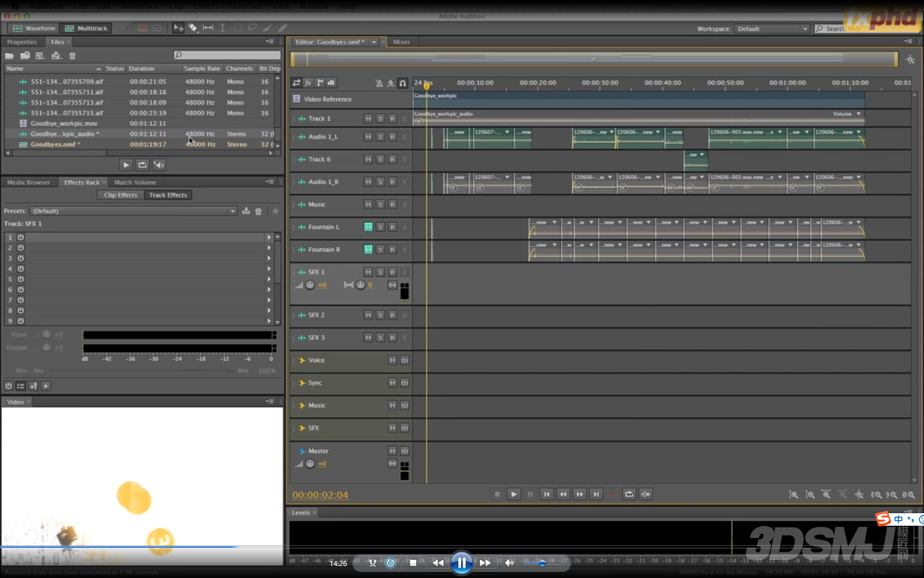Screen dimensions: 924x578
Task: Open the effect slot 3 arrow menu
Action: pyautogui.click(x=269, y=258)
